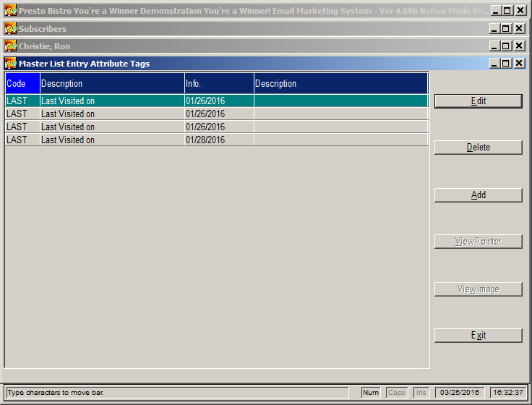Click the time 16:32:37 in status bar
Image resolution: width=532 pixels, height=405 pixels.
[508, 393]
